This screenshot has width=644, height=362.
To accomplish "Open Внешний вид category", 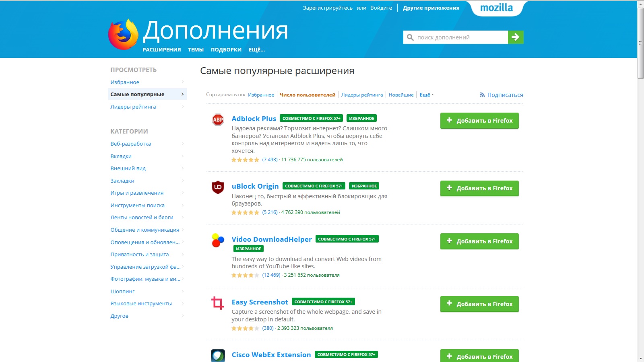I will click(147, 168).
